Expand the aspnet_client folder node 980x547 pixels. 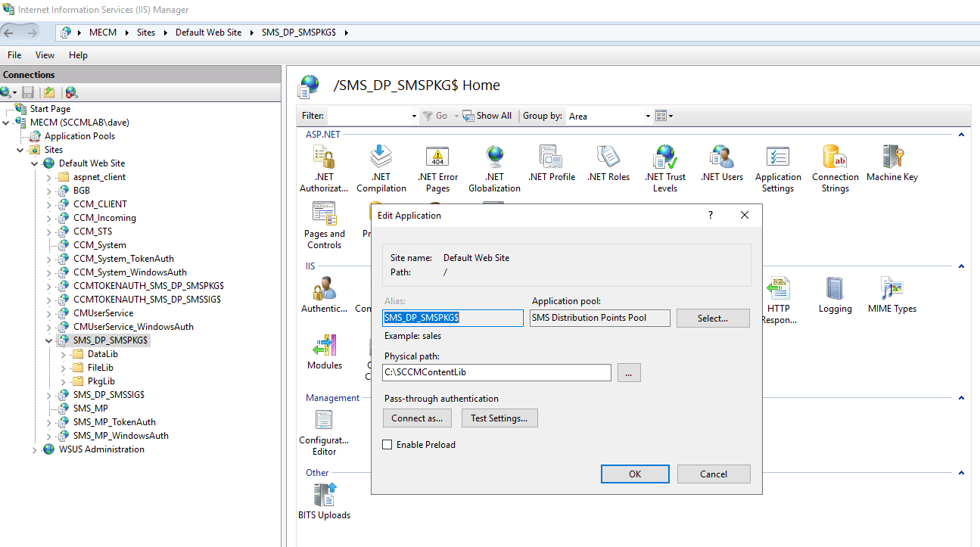tap(49, 177)
